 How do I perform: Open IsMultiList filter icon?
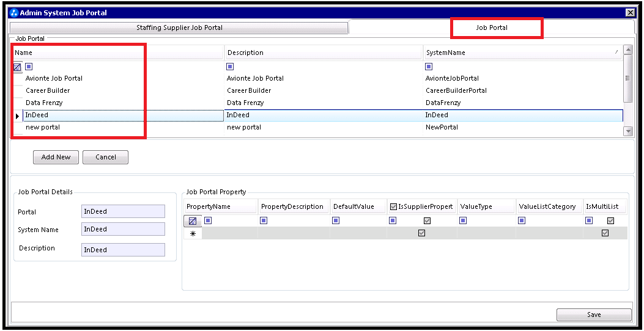point(589,220)
